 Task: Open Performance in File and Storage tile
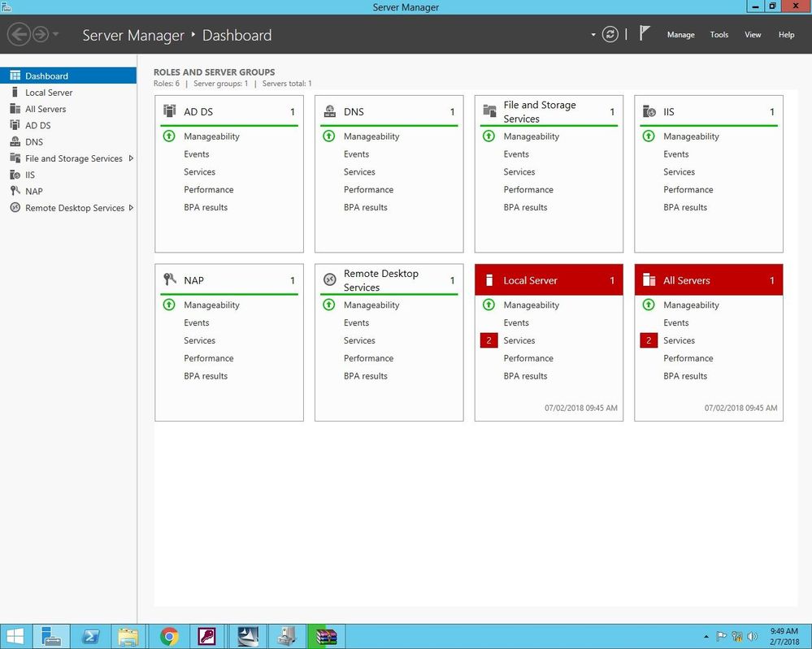point(528,189)
